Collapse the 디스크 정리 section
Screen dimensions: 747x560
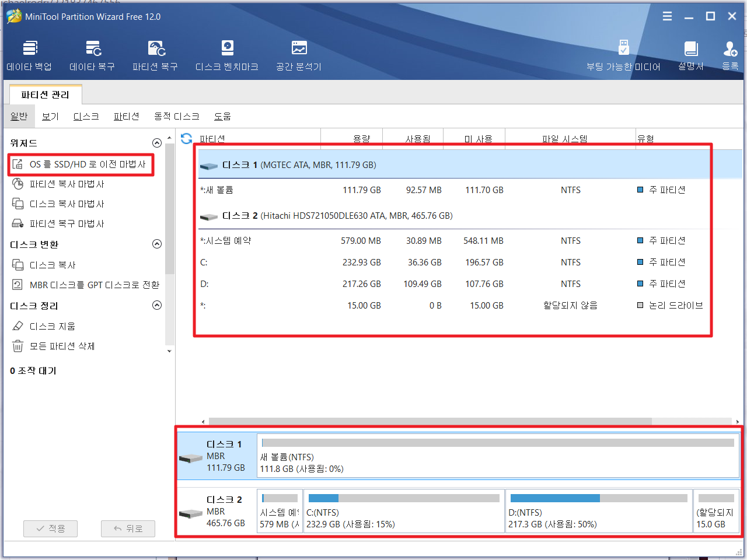tap(156, 306)
